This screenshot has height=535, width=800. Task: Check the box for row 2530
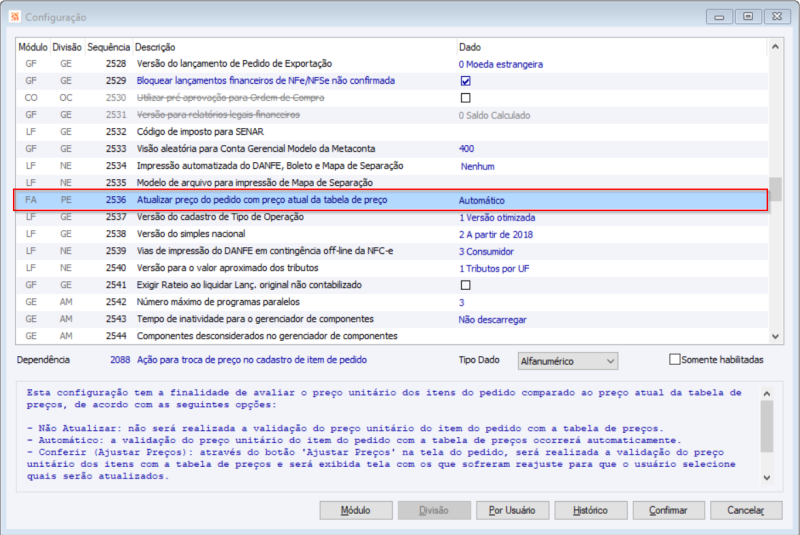point(465,97)
